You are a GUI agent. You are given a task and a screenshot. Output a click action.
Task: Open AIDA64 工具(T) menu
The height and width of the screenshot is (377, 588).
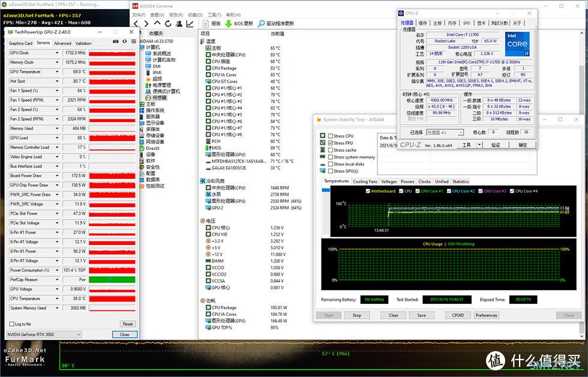point(214,15)
